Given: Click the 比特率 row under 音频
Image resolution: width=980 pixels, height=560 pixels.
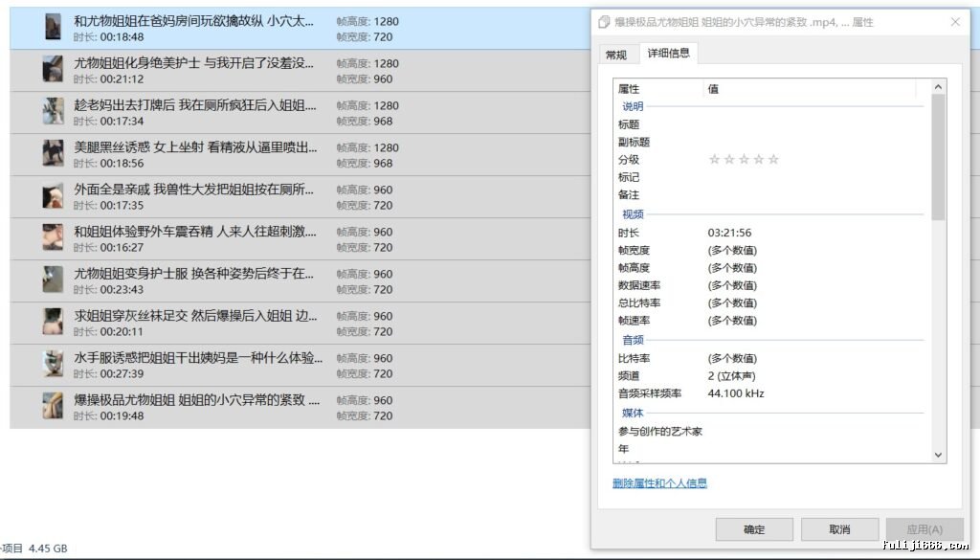Looking at the screenshot, I should pos(770,358).
